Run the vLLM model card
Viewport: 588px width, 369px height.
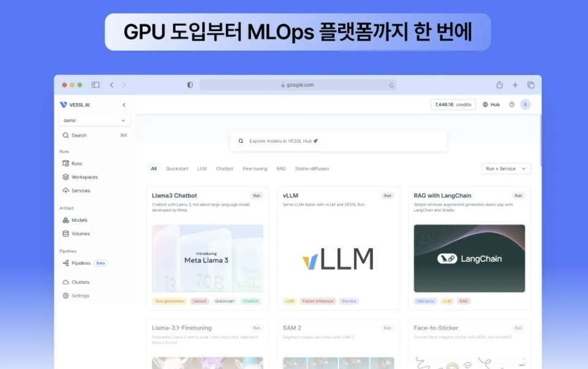(x=387, y=195)
